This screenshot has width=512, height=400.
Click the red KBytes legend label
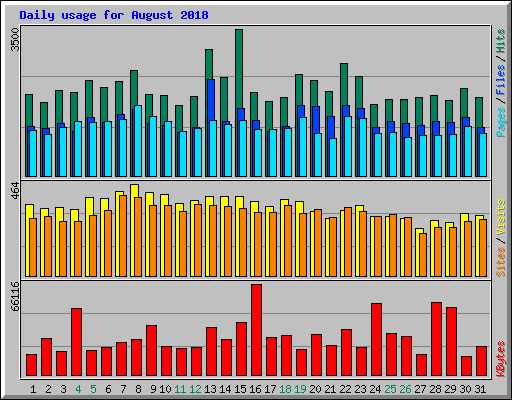click(500, 358)
